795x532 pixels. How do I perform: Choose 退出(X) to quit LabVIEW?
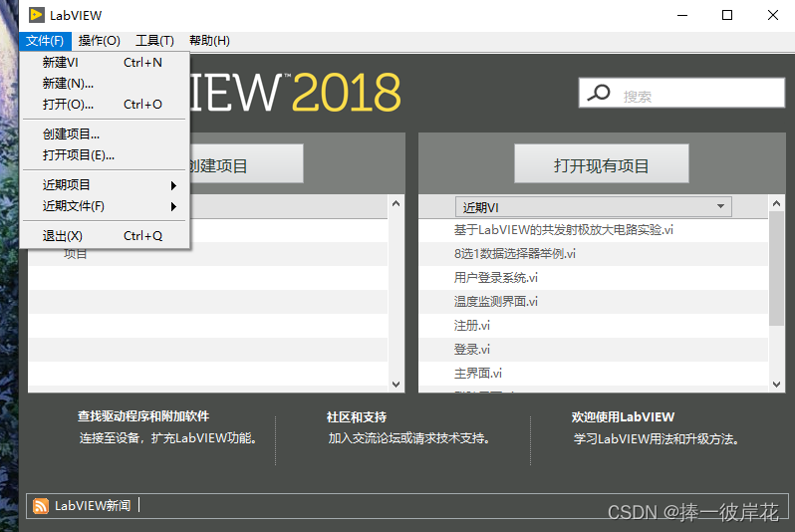point(105,236)
